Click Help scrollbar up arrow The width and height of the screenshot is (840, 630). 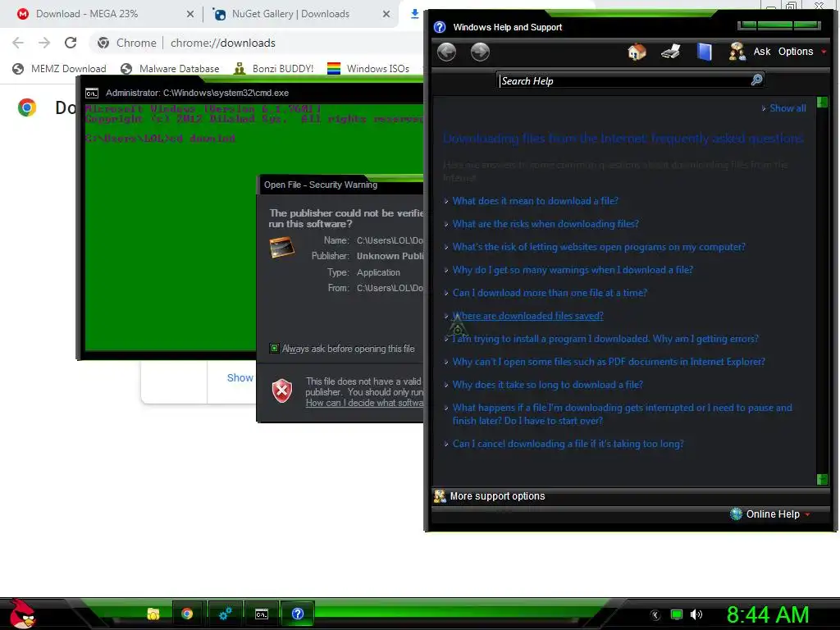point(822,102)
